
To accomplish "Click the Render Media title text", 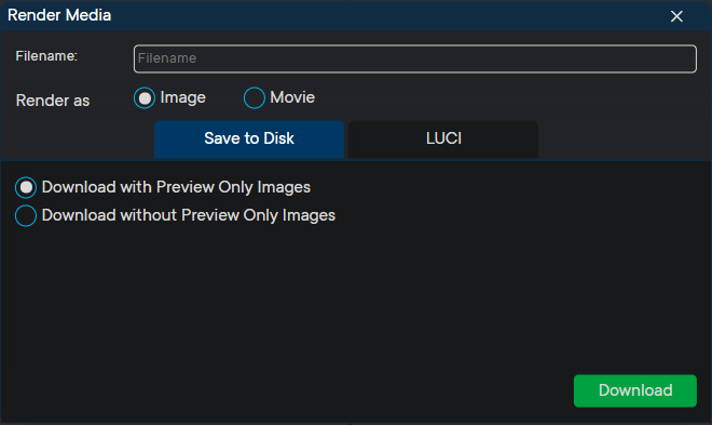I will coord(60,16).
